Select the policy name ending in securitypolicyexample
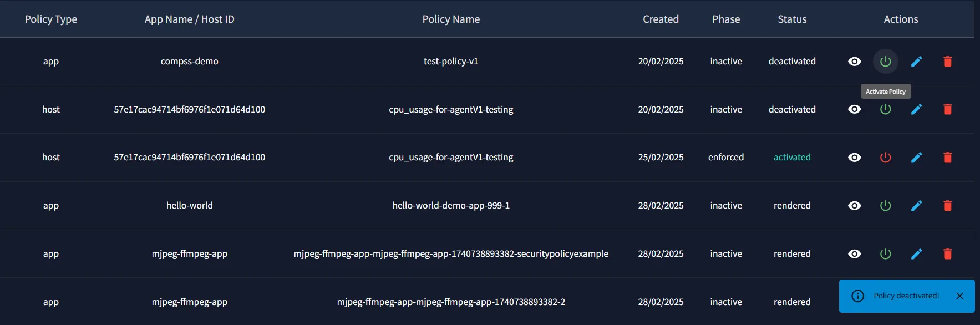980x325 pixels. (x=451, y=254)
